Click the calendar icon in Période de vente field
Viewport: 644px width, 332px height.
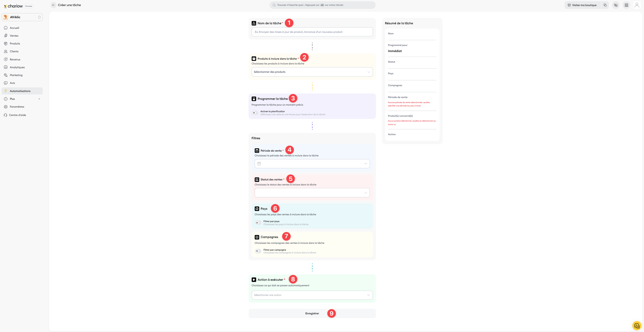(x=259, y=164)
